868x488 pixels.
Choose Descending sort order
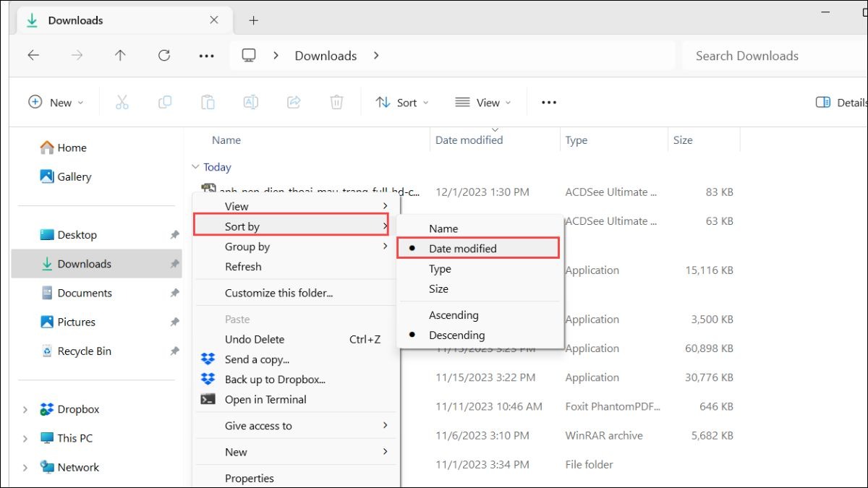pos(480,335)
